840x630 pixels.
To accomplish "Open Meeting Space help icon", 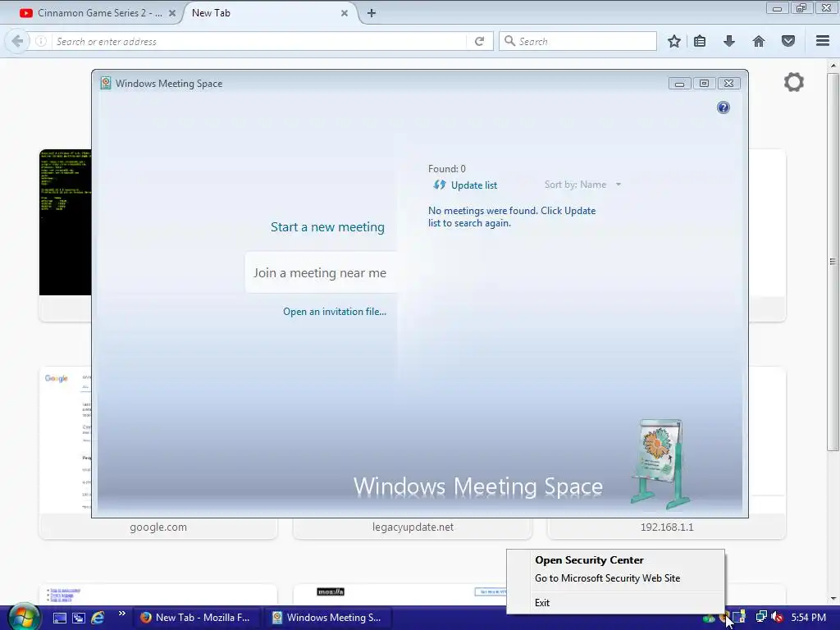I will [724, 107].
